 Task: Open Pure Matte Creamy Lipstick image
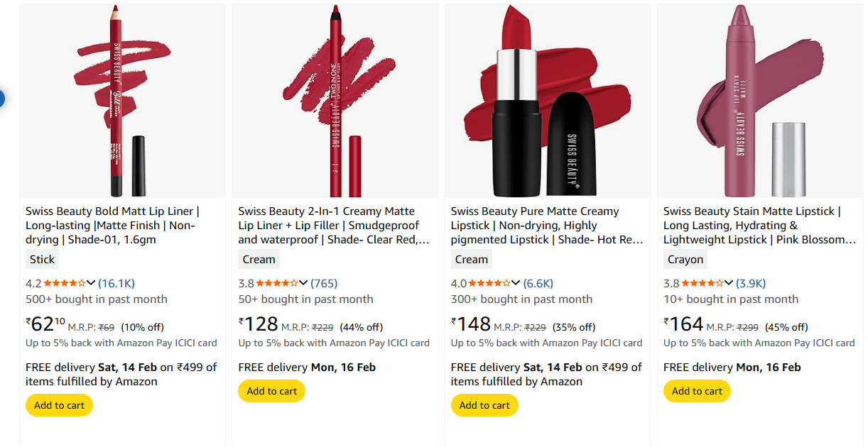click(x=547, y=101)
